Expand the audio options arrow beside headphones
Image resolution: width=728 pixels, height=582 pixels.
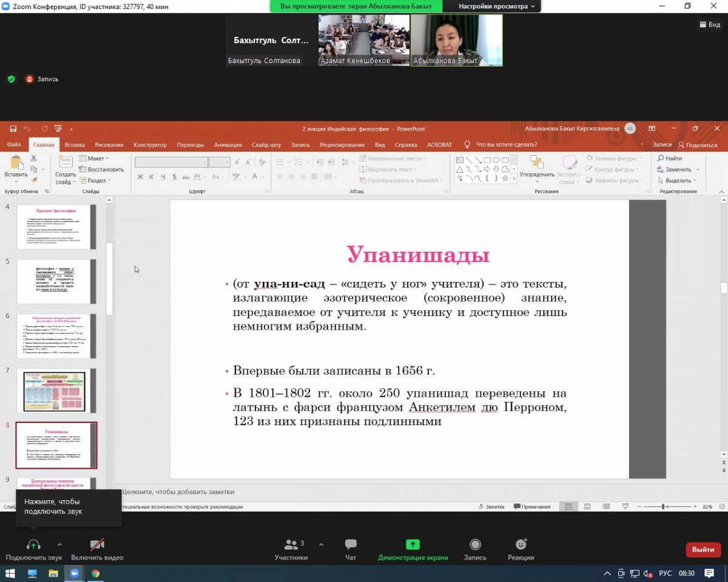coord(59,544)
